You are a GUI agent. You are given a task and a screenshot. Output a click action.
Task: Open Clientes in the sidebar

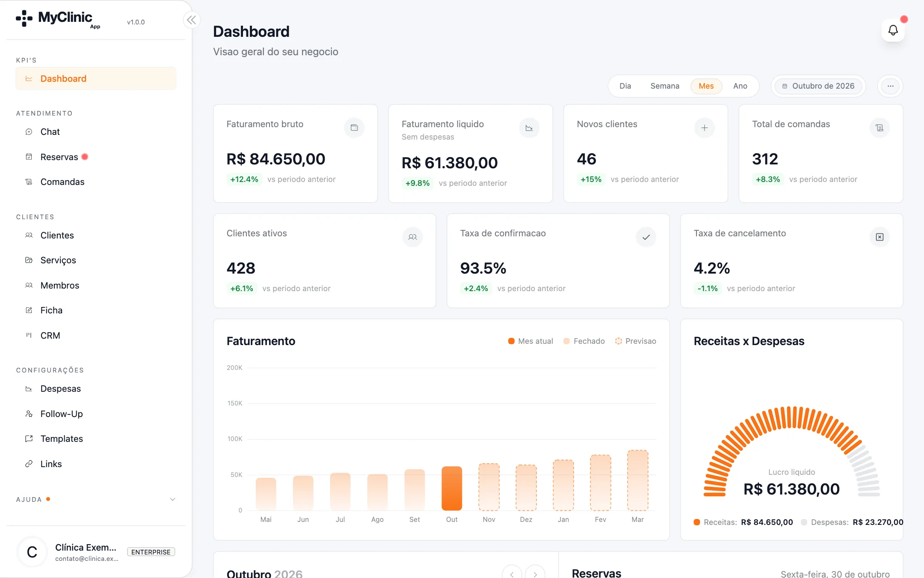pyautogui.click(x=96, y=235)
